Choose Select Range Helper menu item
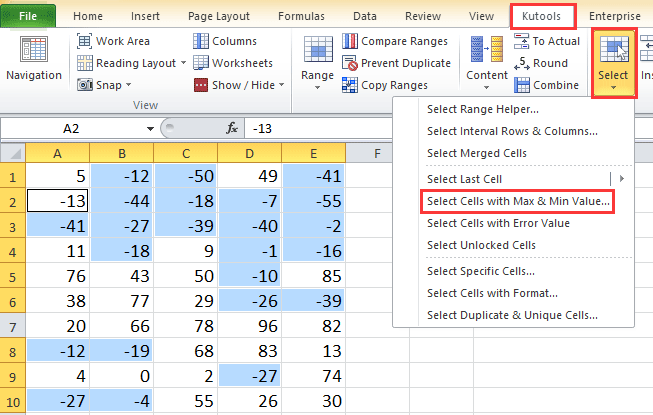The image size is (653, 415). click(x=513, y=109)
